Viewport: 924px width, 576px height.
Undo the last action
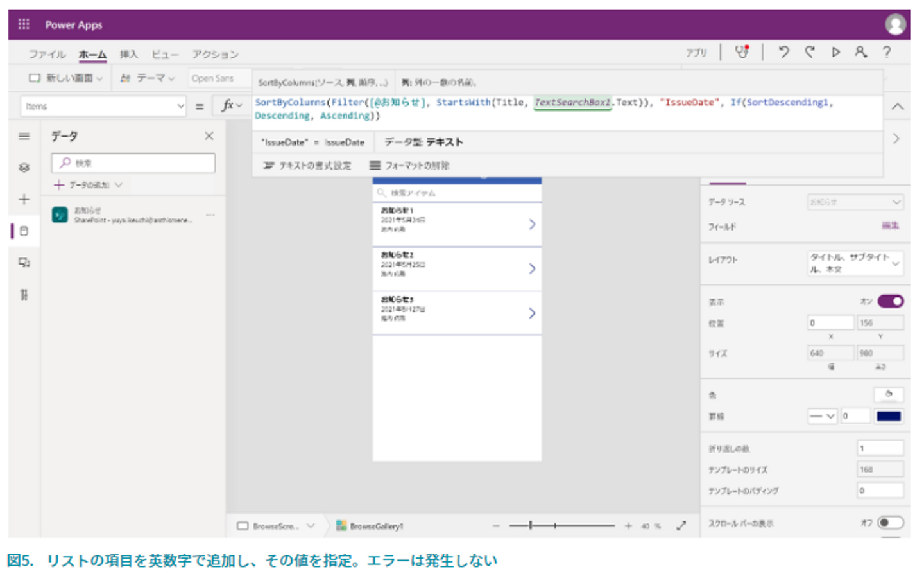783,52
